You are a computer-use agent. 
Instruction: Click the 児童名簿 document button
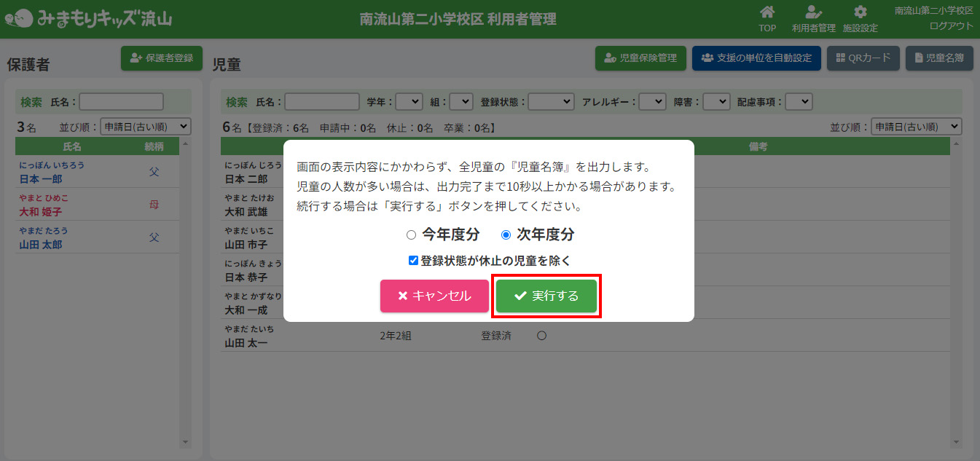click(x=939, y=58)
